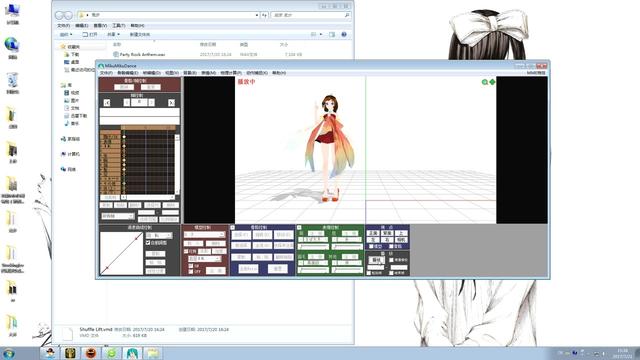
Task: Toggle the Explorer preview pane icon
Action: coord(332,35)
